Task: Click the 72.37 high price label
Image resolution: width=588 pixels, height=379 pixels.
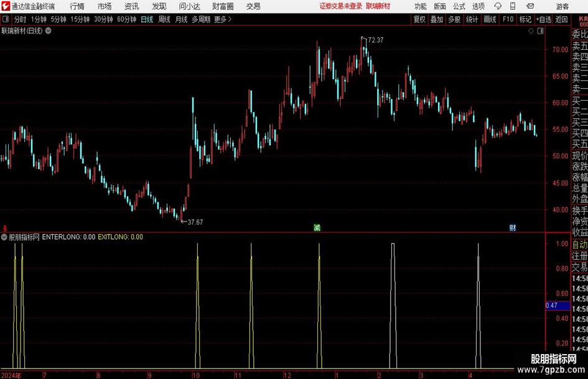Action: (x=376, y=40)
